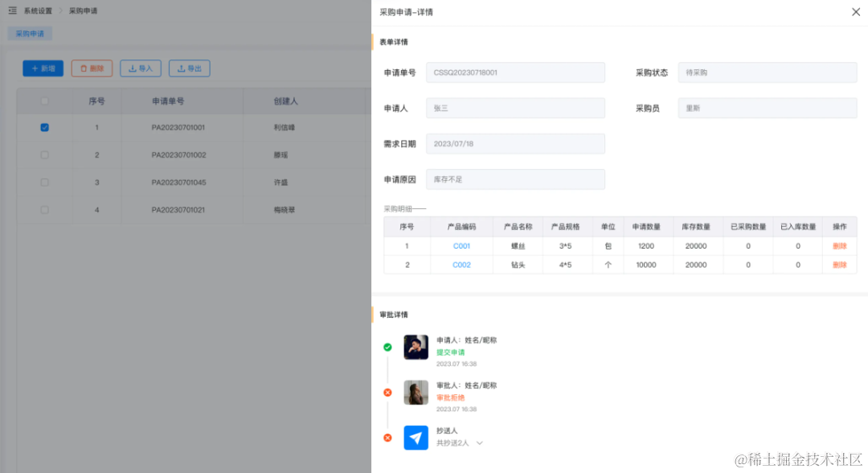Open product code C002 link
Viewport: 868px width, 473px height.
461,265
